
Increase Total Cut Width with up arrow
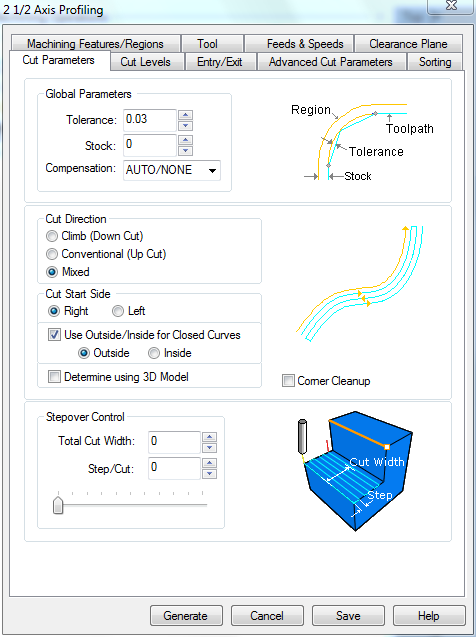pyautogui.click(x=210, y=437)
